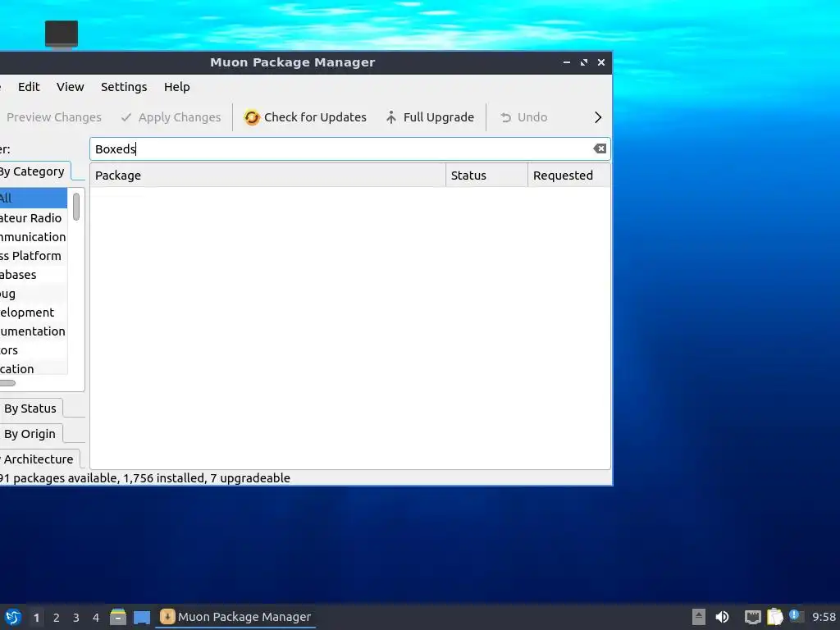Expand the toolbar overflow chevron
Image resolution: width=840 pixels, height=630 pixels.
click(598, 117)
